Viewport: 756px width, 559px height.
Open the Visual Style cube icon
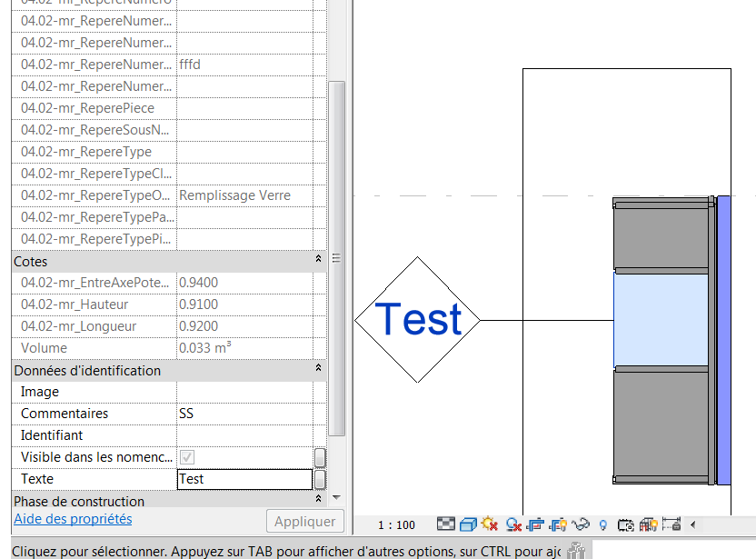click(468, 524)
